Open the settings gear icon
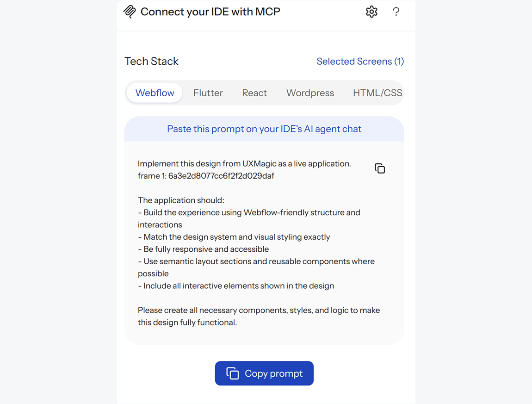 click(x=371, y=12)
